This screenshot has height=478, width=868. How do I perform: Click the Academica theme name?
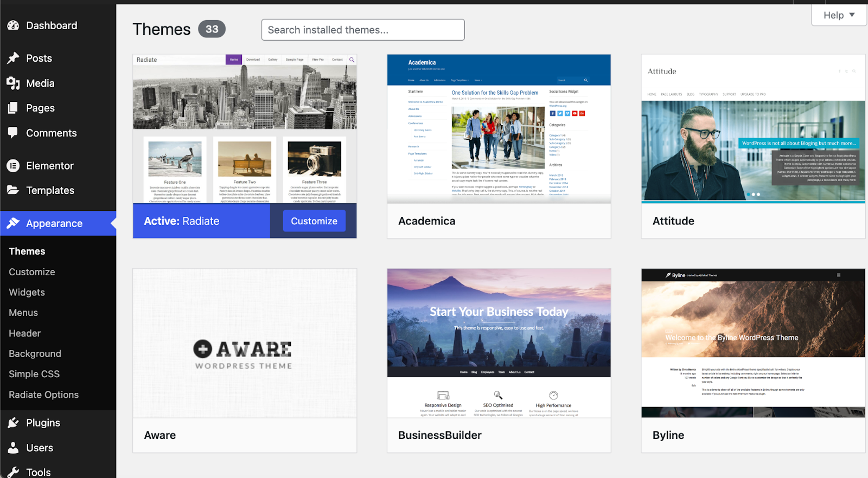426,221
